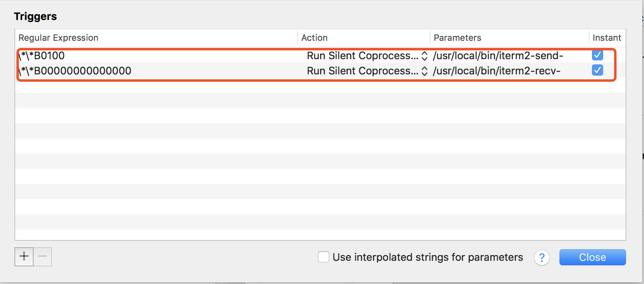Uncheck Instant for the B0100 trigger

597,55
